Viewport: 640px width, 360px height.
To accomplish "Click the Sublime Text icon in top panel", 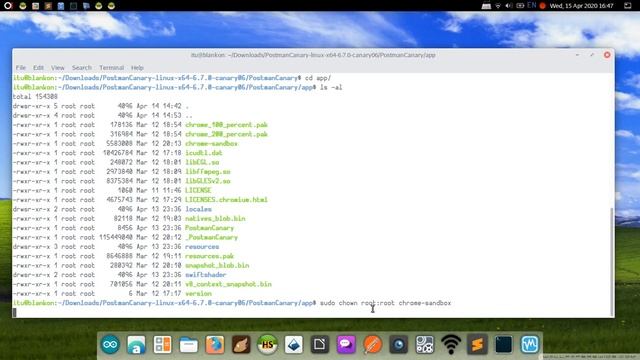I will click(48, 6).
